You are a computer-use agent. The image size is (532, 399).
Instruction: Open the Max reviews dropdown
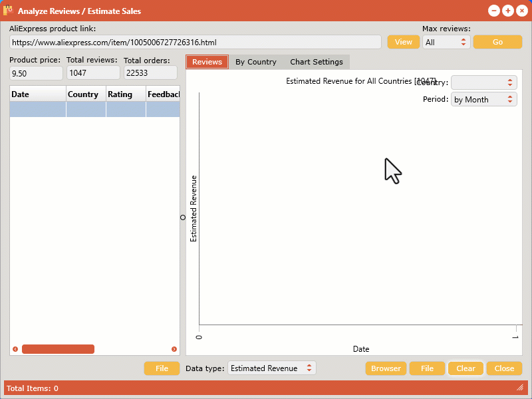pyautogui.click(x=446, y=42)
